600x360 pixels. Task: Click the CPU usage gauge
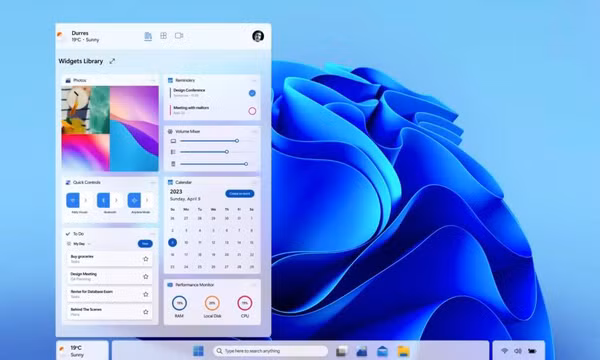pos(245,303)
